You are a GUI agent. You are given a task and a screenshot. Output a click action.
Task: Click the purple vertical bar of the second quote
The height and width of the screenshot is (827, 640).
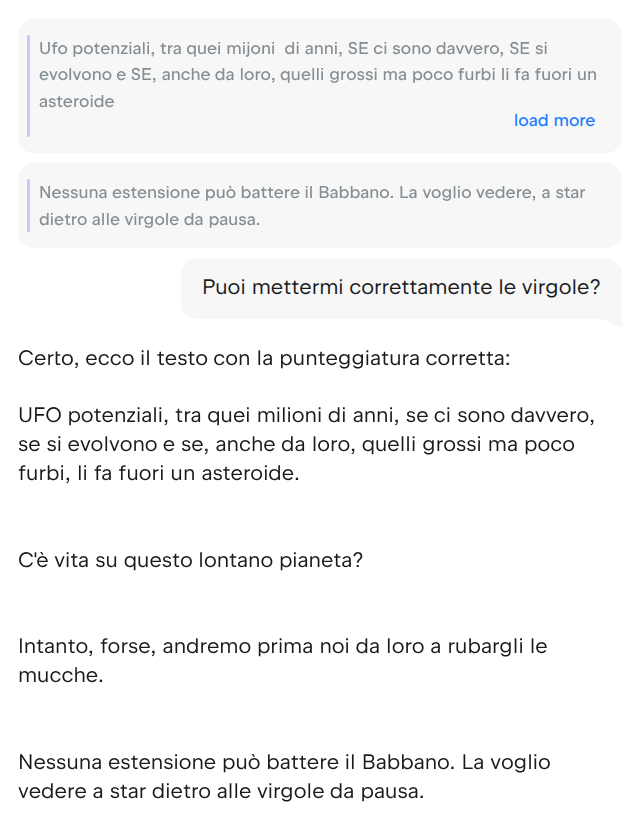click(29, 206)
